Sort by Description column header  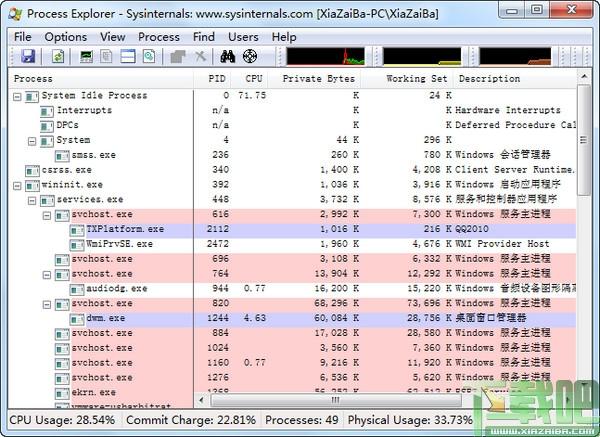[x=515, y=79]
